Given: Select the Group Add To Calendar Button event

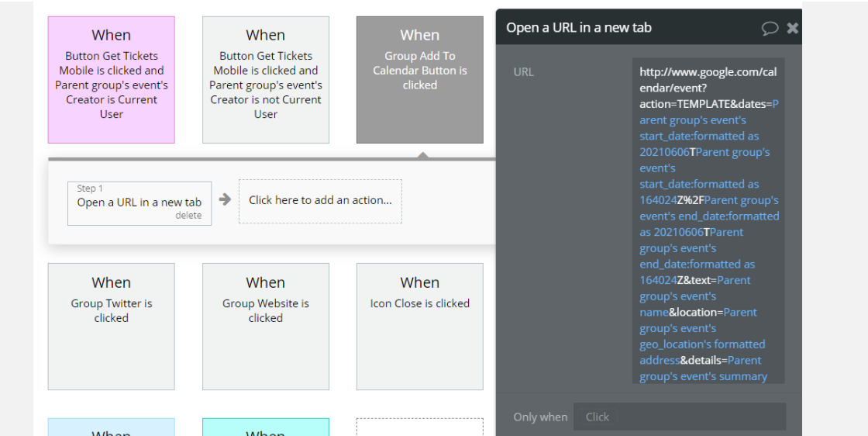Looking at the screenshot, I should click(x=419, y=80).
